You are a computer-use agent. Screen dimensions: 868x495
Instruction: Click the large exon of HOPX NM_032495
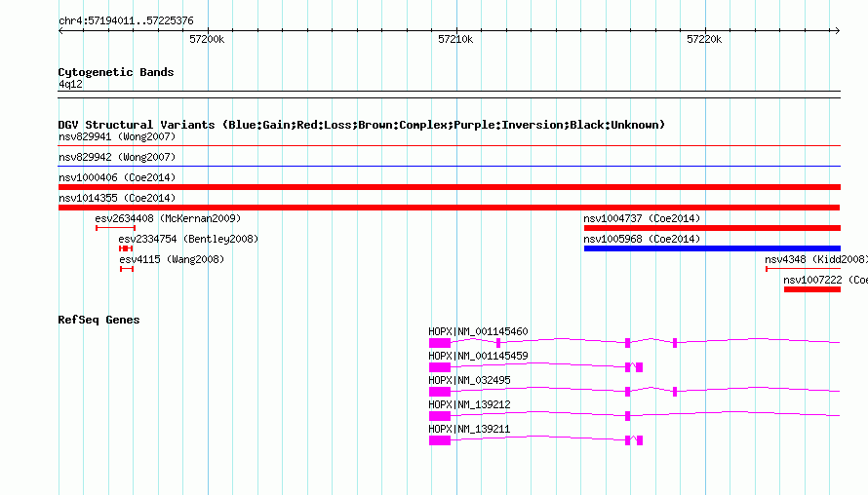coord(440,392)
